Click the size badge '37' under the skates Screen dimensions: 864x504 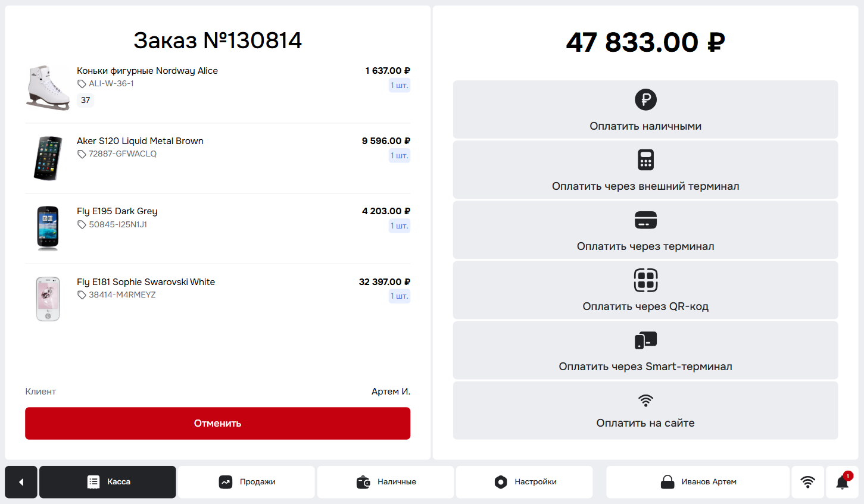[x=86, y=100]
